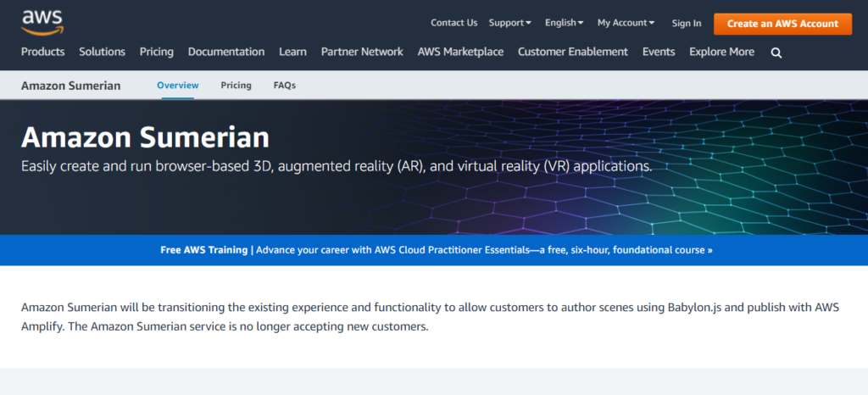Click the Free AWS Training banner link
This screenshot has width=868, height=395.
[437, 250]
